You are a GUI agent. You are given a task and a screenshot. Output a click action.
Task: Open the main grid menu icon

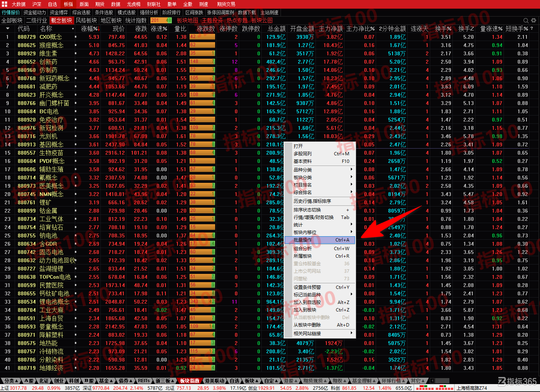tap(5, 4)
